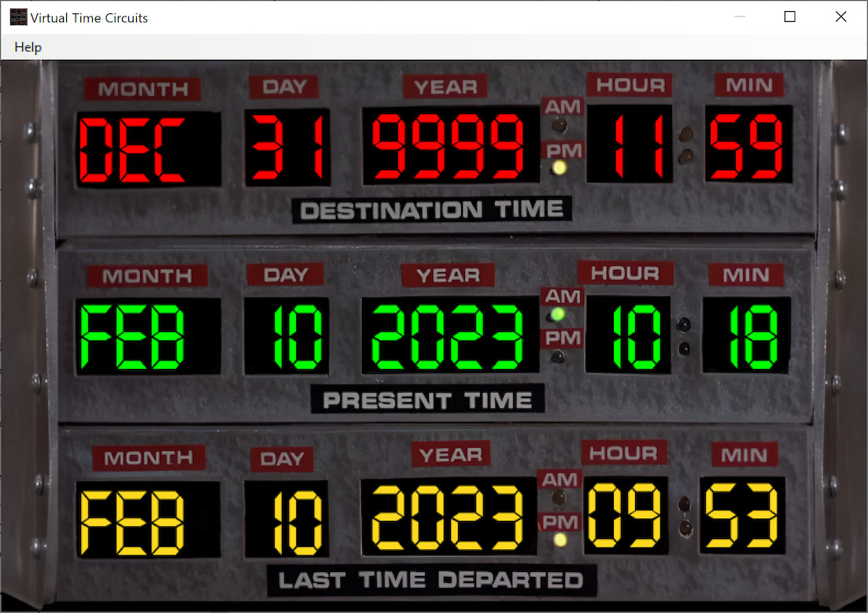Click the green 2023 year display
Screen dimensions: 868x613
[450, 335]
